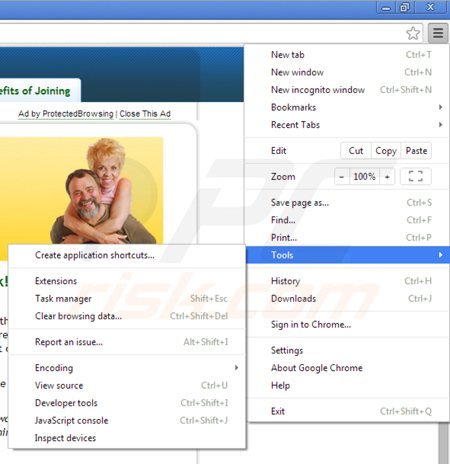Screen dimensions: 450x464
Task: Expand the Encoding submenu arrow
Action: [236, 368]
